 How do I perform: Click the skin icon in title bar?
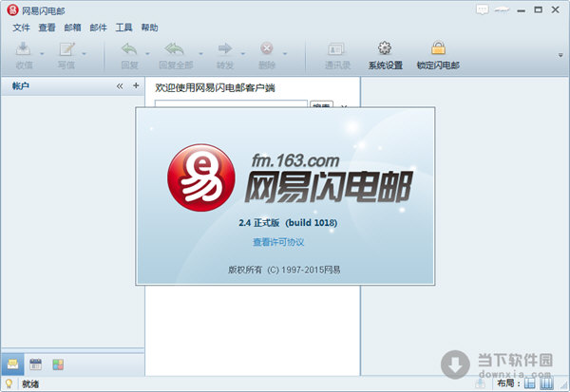pos(502,10)
